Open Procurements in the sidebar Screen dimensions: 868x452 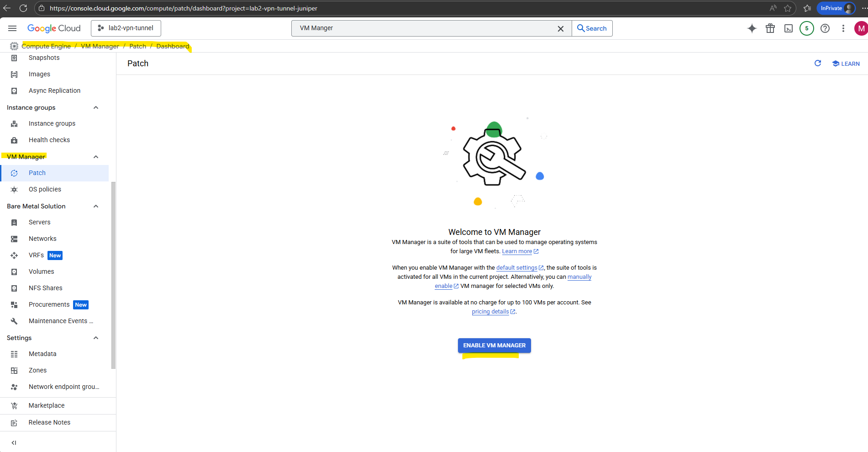pyautogui.click(x=55, y=304)
